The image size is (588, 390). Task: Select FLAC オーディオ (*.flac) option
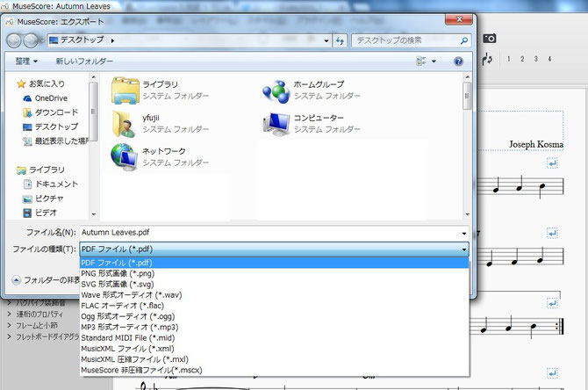click(275, 306)
